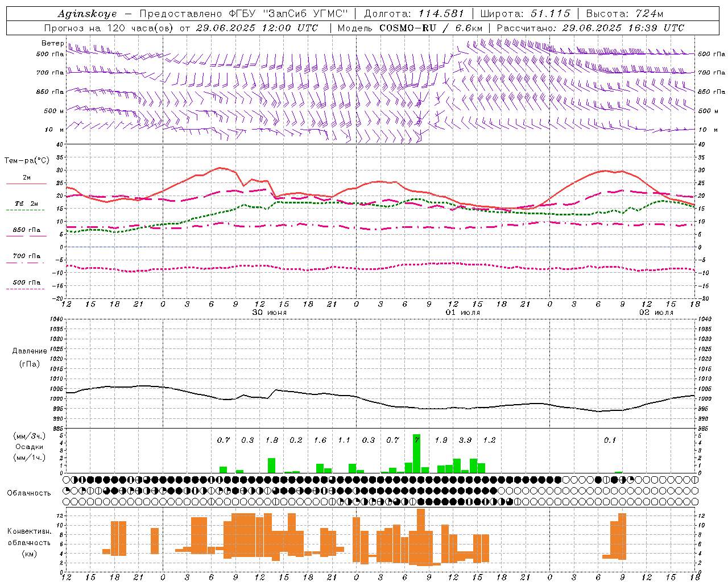Click the model name "COSMO-RU"
Screen dimensions: 728x582
(407, 28)
